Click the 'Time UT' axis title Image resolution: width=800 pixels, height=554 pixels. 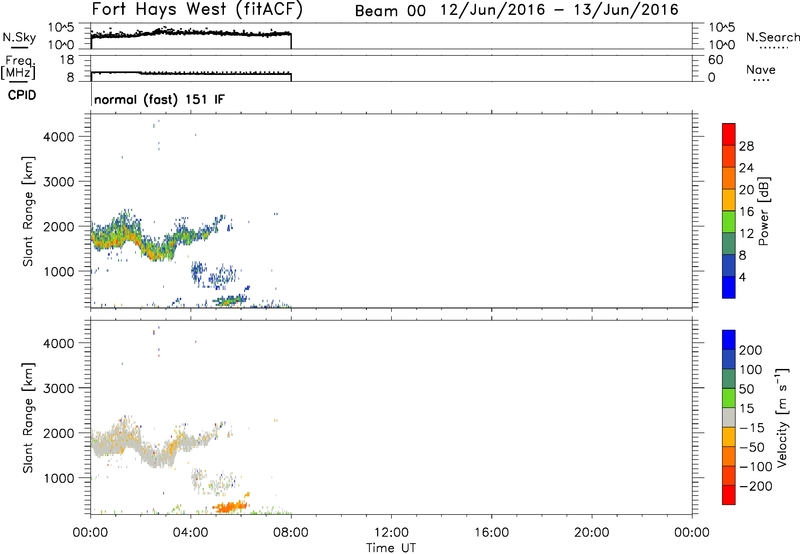pyautogui.click(x=391, y=548)
